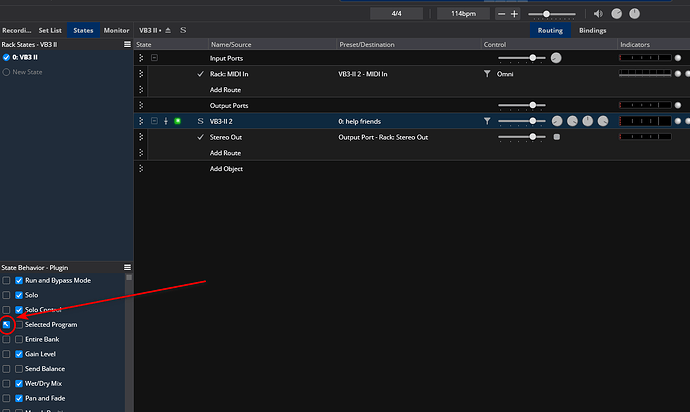Collapse the Input Ports section

click(154, 58)
